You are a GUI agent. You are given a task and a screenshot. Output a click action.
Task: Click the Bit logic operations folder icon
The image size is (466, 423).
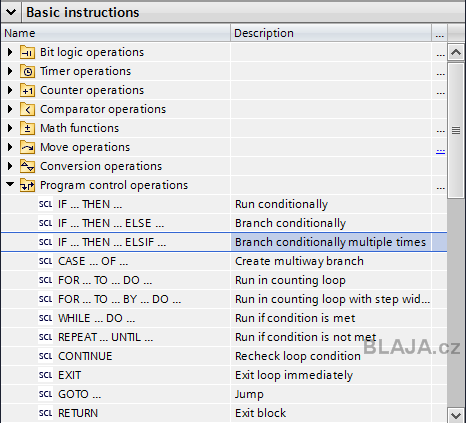pos(27,52)
